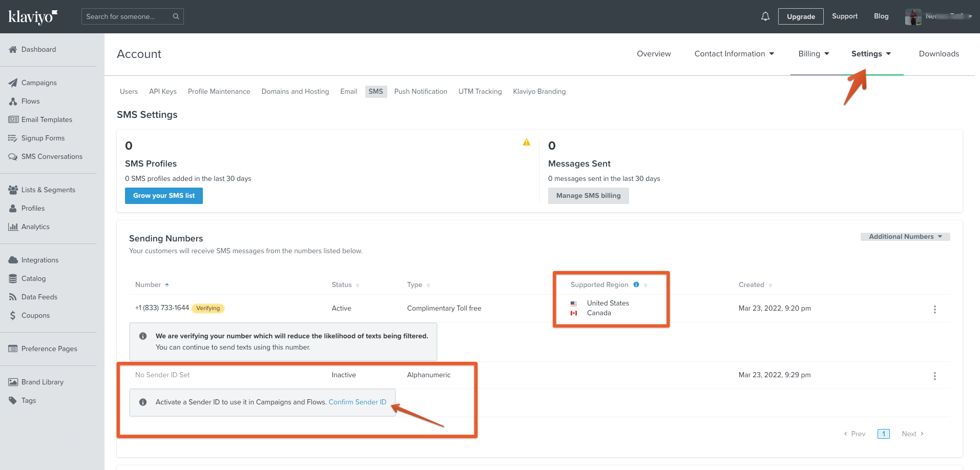Click the Prev pagination link
The width and height of the screenshot is (980, 470).
click(854, 434)
